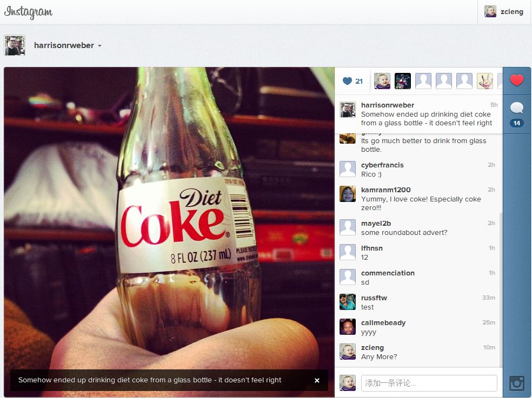Click avatar beside the comment input box
Screen dimensions: 532x398
[x=348, y=383]
